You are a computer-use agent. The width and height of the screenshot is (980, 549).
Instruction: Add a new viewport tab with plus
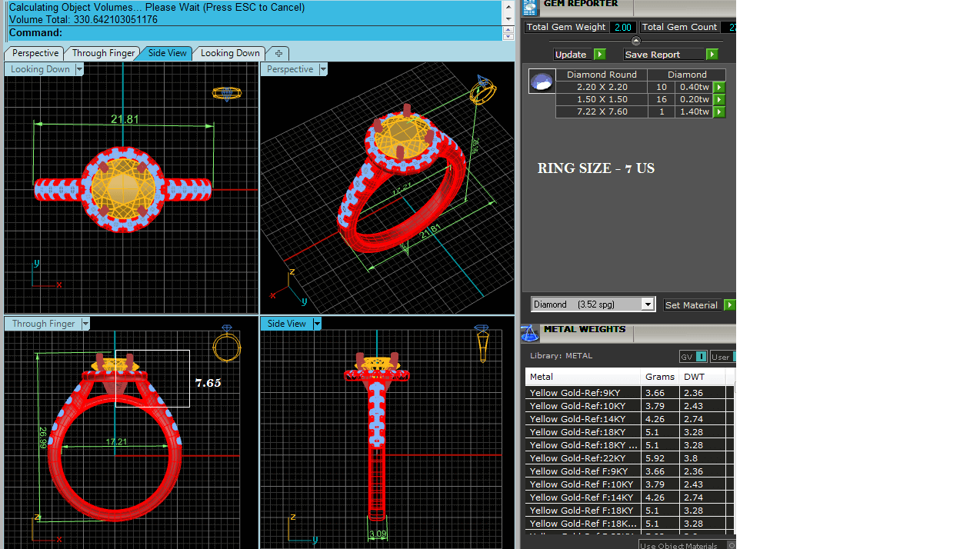278,53
